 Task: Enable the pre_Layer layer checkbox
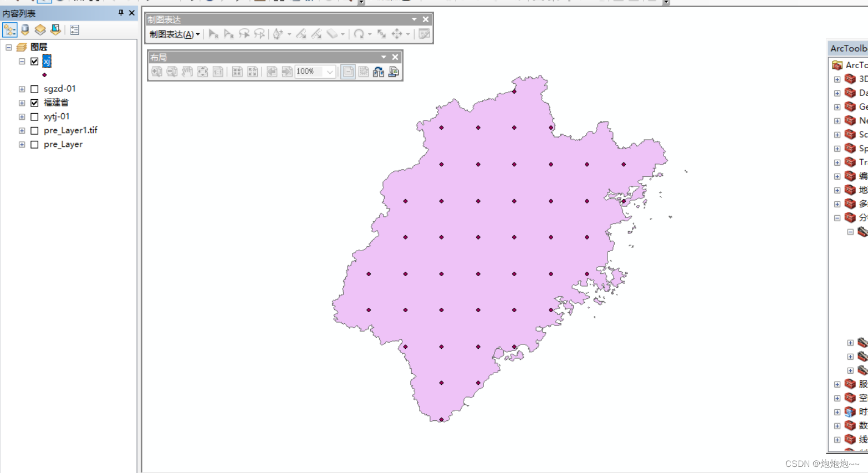point(34,144)
